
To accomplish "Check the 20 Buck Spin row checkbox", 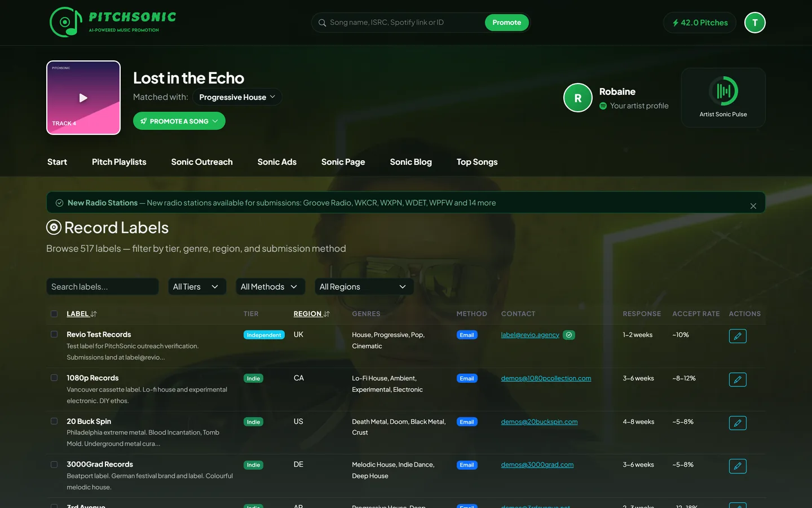I will coord(54,421).
